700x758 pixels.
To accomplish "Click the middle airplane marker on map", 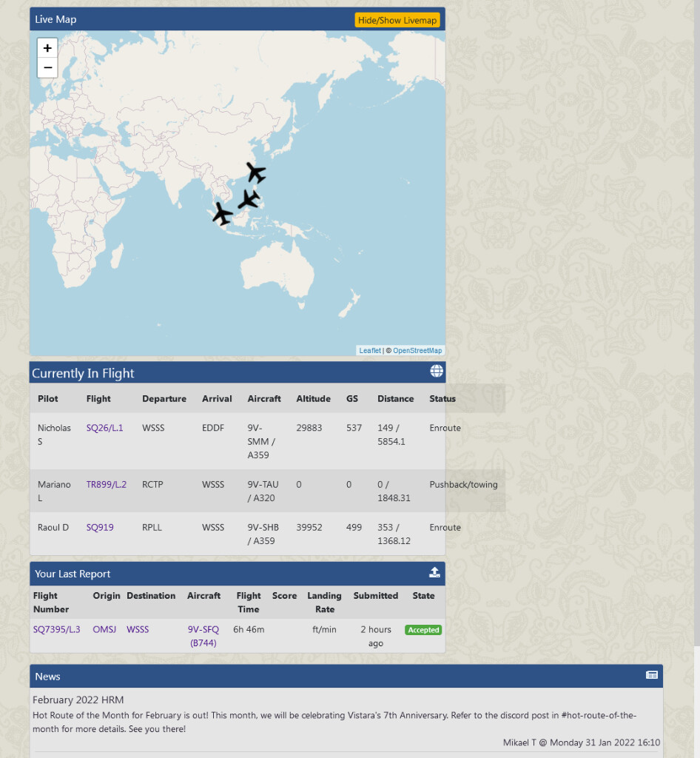I will pyautogui.click(x=249, y=198).
